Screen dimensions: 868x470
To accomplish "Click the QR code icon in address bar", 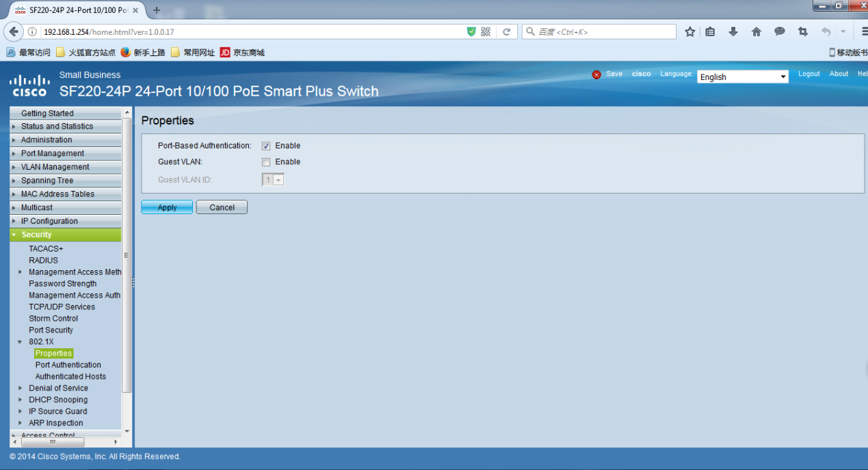I will tap(486, 31).
